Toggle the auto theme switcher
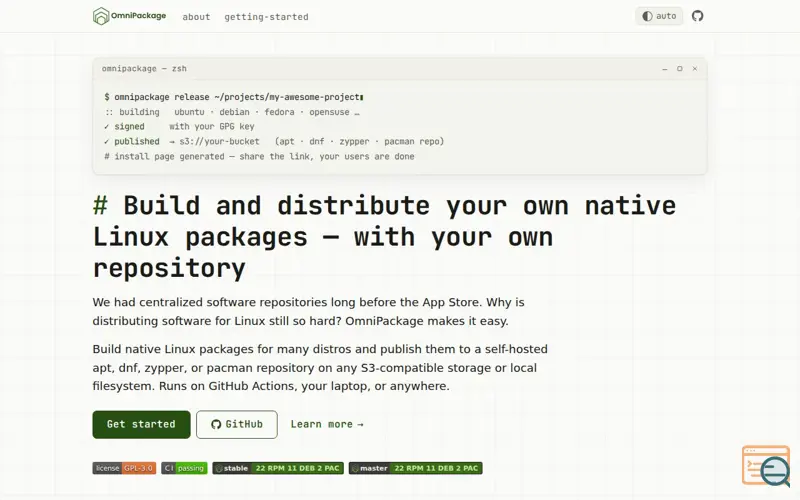The image size is (800, 500). tap(659, 16)
